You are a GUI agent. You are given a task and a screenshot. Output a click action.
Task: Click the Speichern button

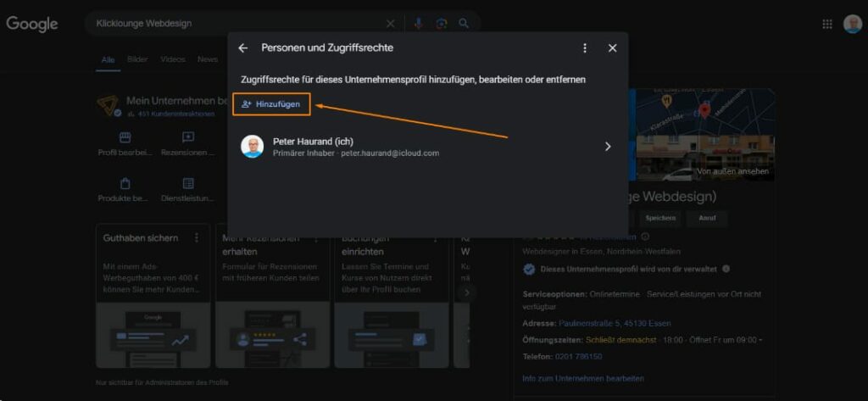pyautogui.click(x=660, y=218)
